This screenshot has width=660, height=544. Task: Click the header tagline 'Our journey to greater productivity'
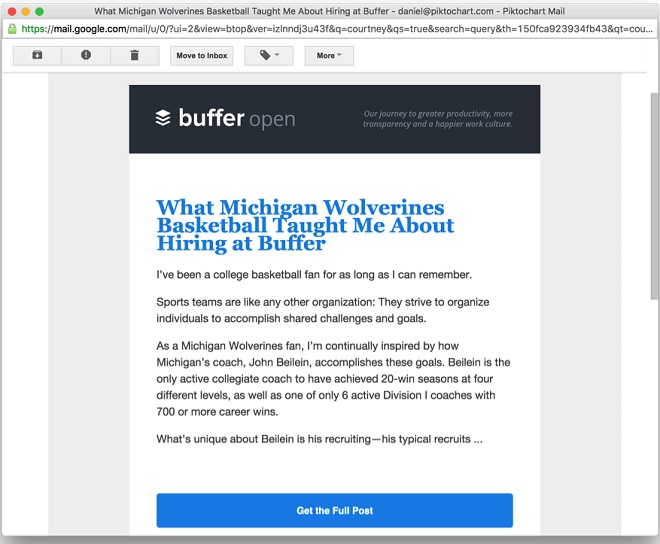(x=438, y=119)
